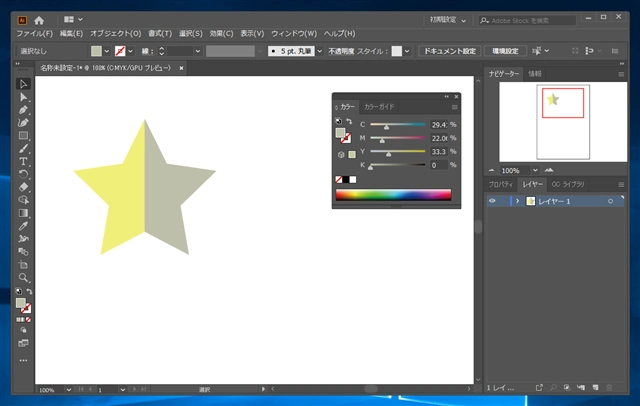The image size is (640, 406).
Task: Open the 初期設定 workspace dropdown
Action: click(448, 20)
